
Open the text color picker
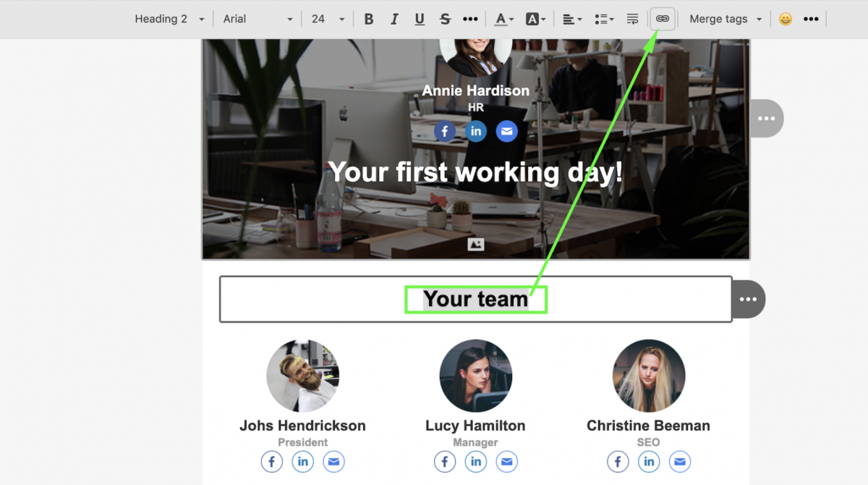click(x=503, y=20)
